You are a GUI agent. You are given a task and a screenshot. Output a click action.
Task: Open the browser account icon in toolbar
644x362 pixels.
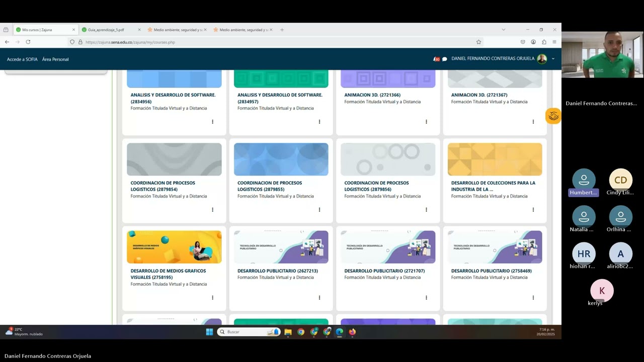click(x=533, y=42)
